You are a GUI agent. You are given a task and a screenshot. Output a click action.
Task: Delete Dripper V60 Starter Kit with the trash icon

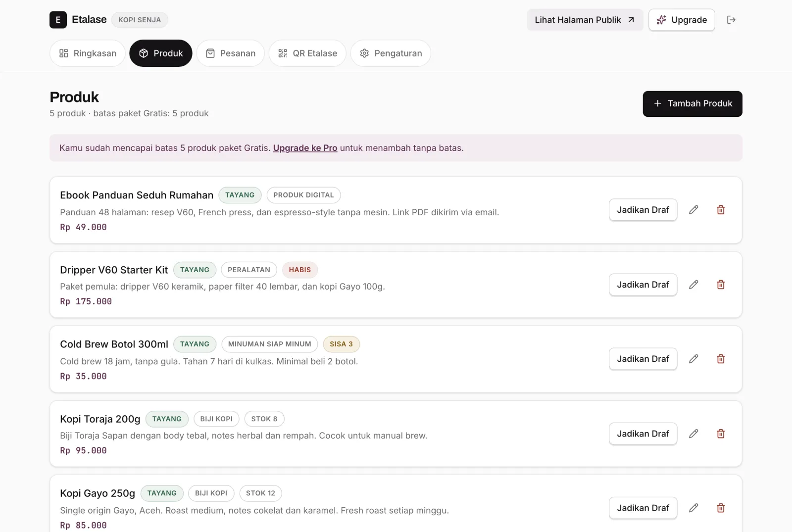pyautogui.click(x=721, y=285)
